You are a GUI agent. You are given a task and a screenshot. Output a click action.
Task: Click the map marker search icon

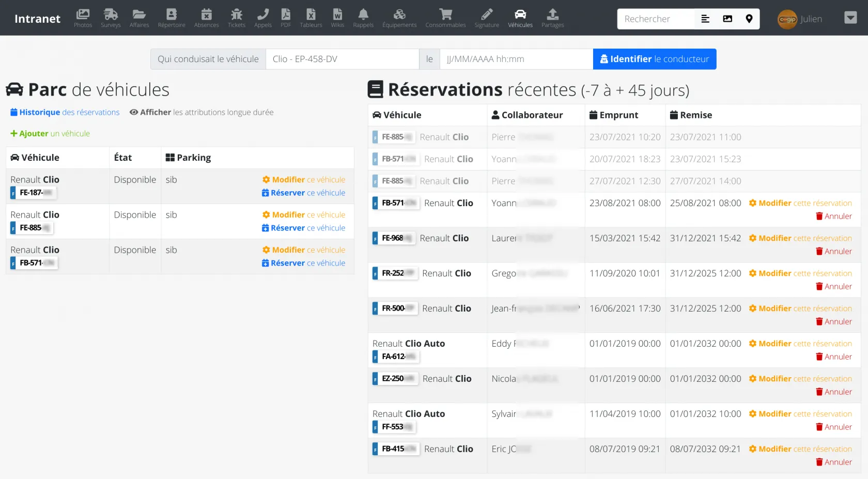(749, 19)
